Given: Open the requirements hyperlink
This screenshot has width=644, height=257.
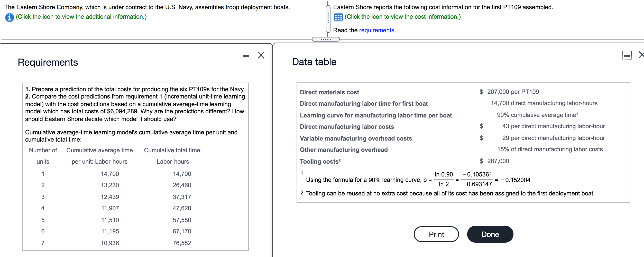Looking at the screenshot, I should coord(376,30).
